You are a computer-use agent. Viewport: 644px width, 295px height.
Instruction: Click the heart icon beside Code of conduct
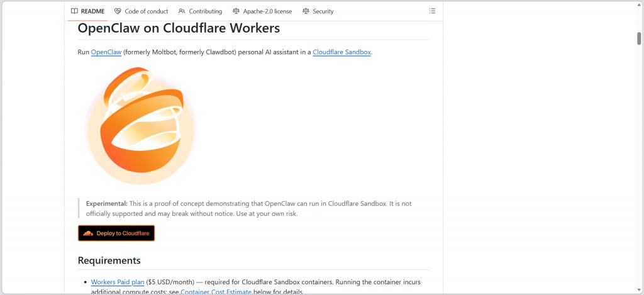click(118, 11)
